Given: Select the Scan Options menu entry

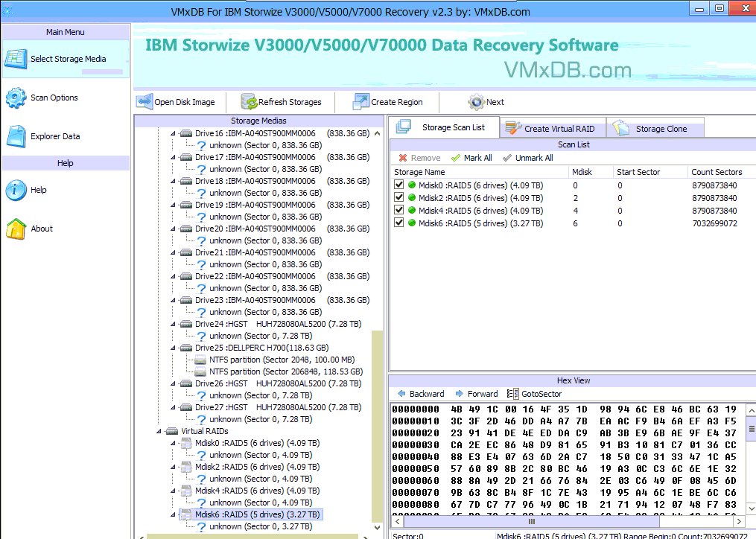Looking at the screenshot, I should (54, 98).
